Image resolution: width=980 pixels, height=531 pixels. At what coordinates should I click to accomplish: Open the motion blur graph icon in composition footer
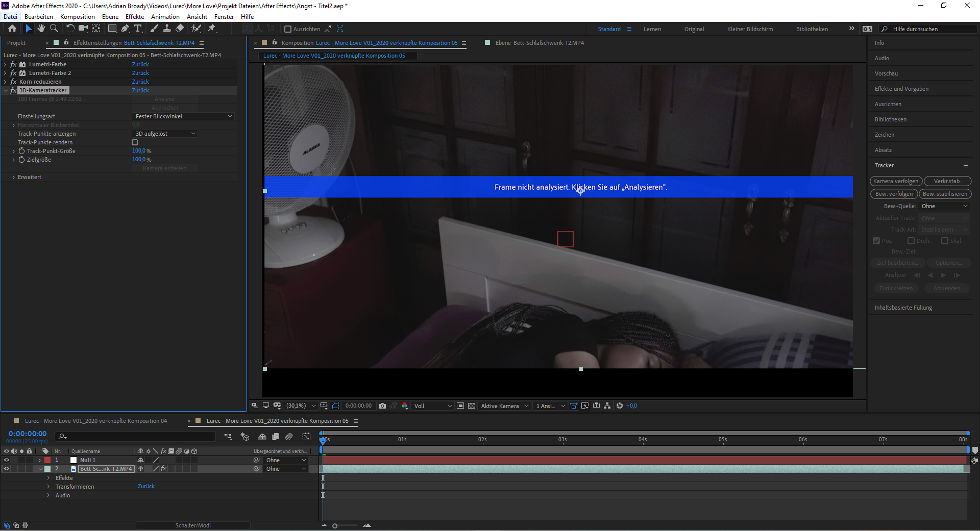596,406
